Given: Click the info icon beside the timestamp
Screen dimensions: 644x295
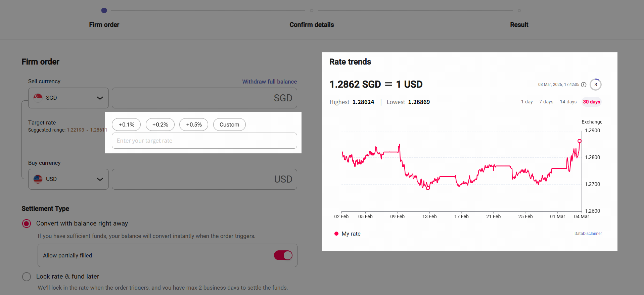Looking at the screenshot, I should pos(584,85).
